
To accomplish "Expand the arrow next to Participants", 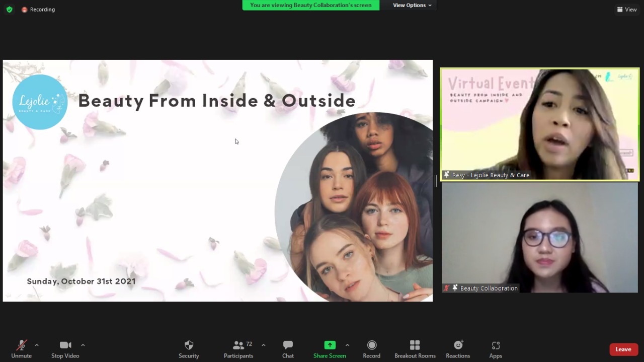I will pyautogui.click(x=264, y=345).
